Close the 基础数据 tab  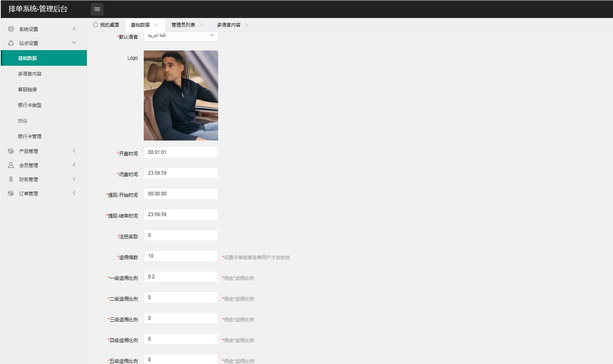[x=156, y=25]
